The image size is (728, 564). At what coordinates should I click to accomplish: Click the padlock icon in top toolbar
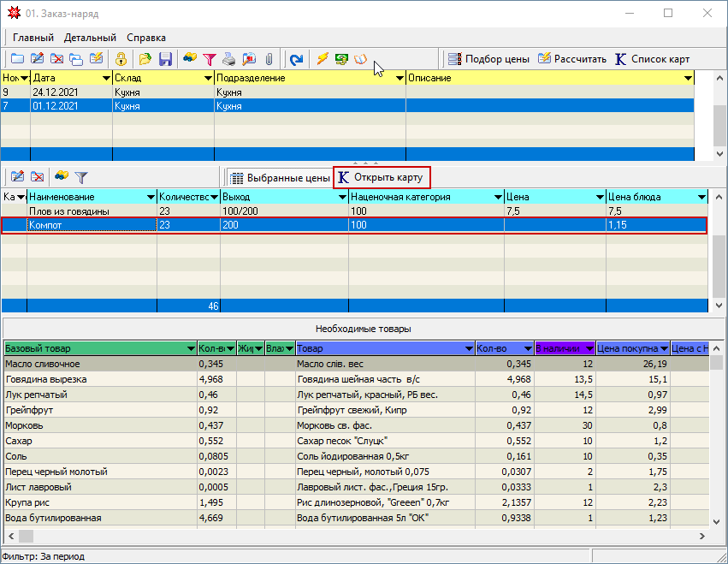121,60
